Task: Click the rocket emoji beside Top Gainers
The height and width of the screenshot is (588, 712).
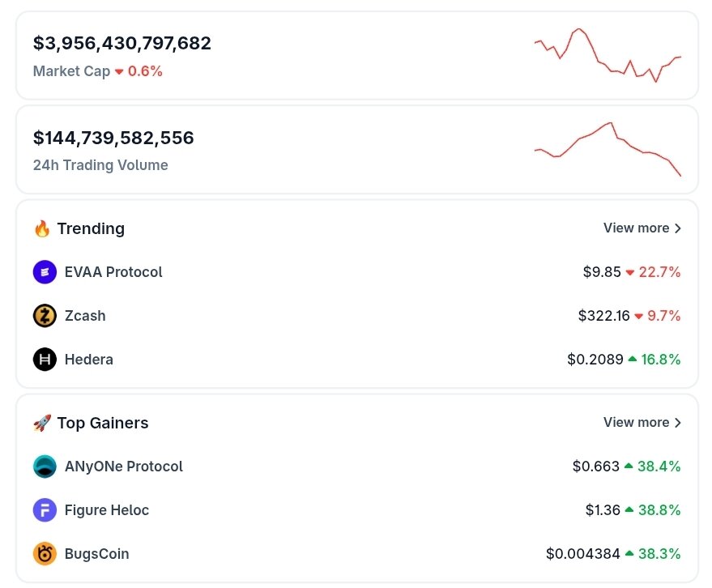Action: (42, 423)
